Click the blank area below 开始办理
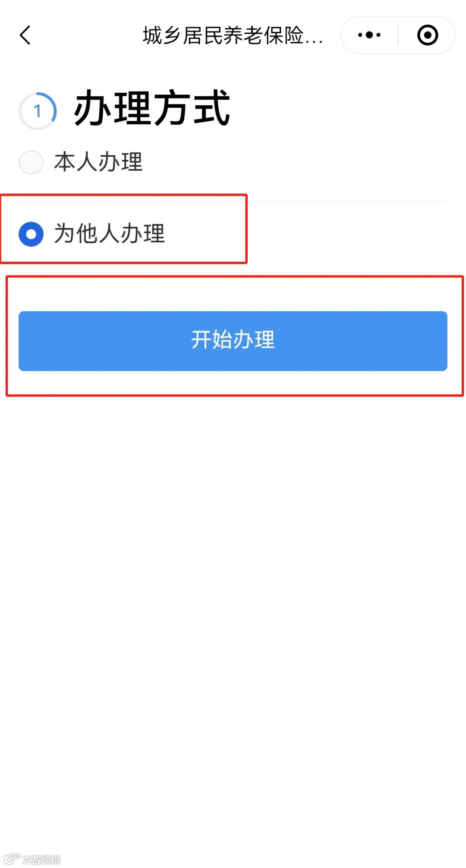Image resolution: width=466 pixels, height=868 pixels. pyautogui.click(x=233, y=604)
